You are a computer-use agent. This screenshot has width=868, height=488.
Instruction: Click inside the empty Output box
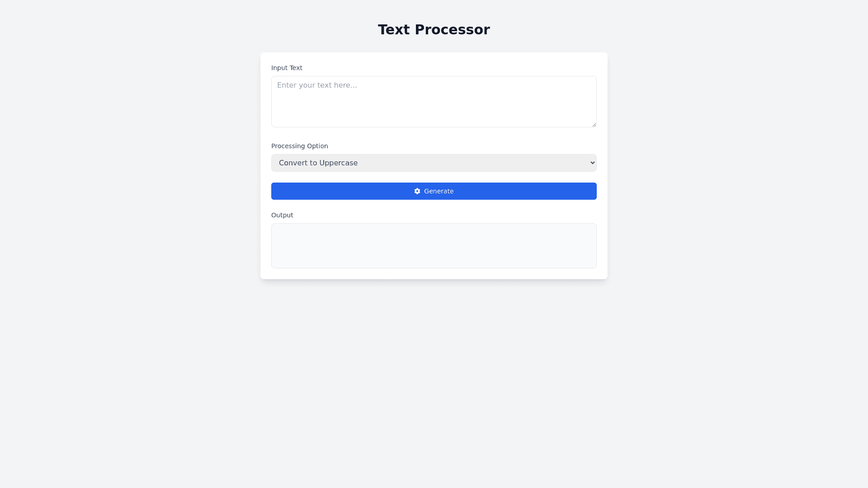(x=434, y=246)
